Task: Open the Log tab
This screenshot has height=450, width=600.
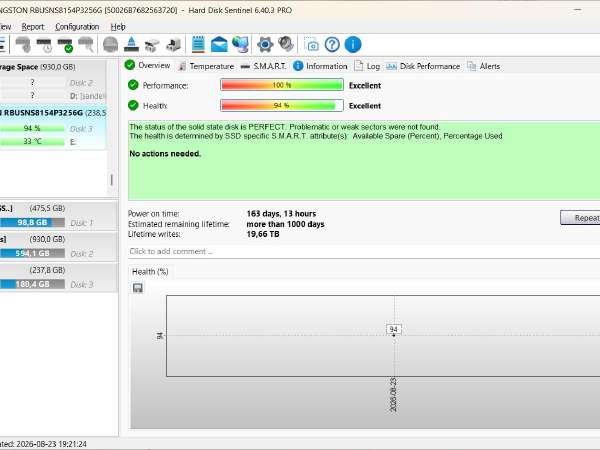Action: (367, 66)
